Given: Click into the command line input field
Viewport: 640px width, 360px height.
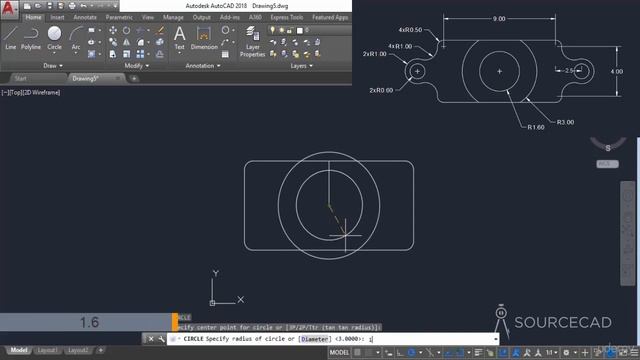Looking at the screenshot, I should [x=333, y=339].
